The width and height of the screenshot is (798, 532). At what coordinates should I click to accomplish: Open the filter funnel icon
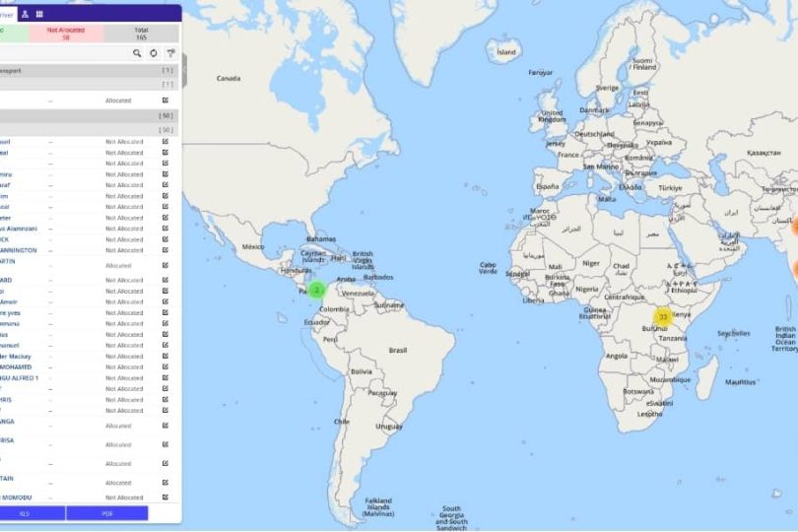coord(170,52)
